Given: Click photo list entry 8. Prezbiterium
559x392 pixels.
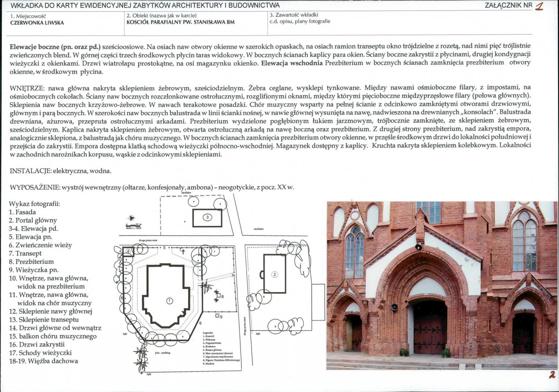Looking at the screenshot, I should (31, 261).
